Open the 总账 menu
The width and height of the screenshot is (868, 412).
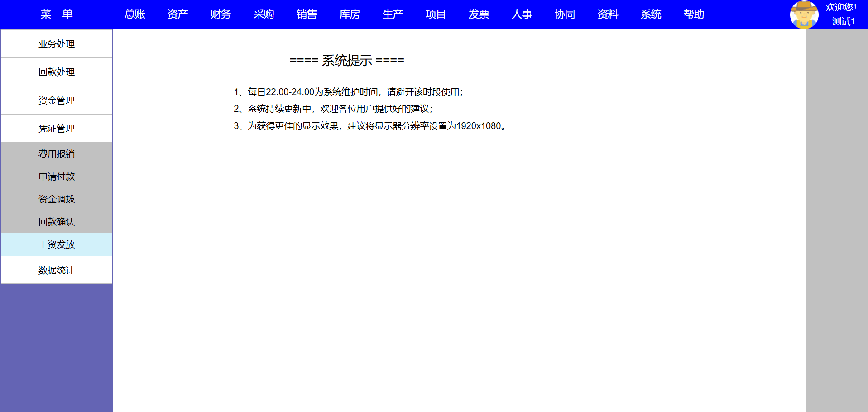(x=134, y=14)
